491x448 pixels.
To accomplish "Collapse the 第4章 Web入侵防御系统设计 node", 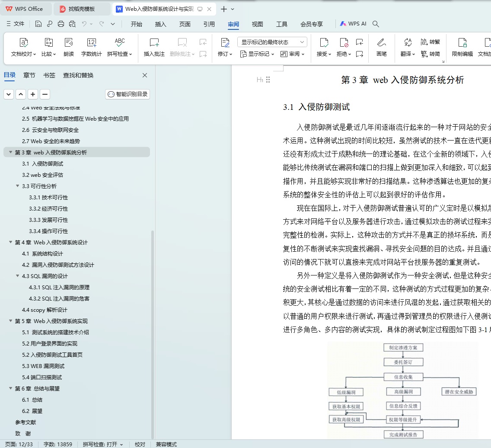I will 11,242.
